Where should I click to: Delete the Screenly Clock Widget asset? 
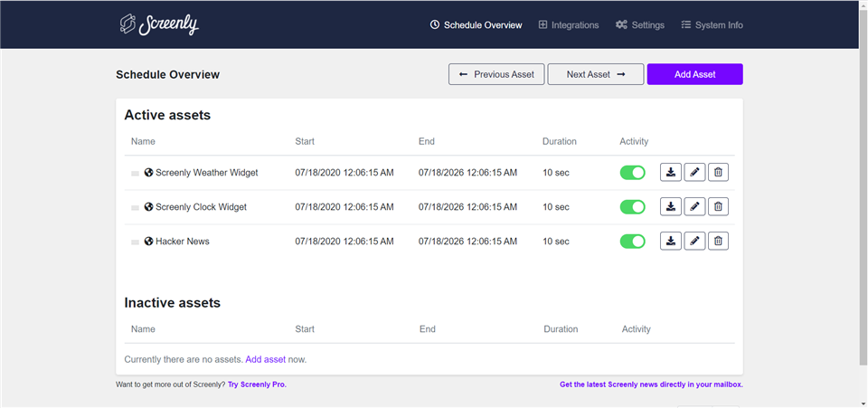tap(718, 206)
